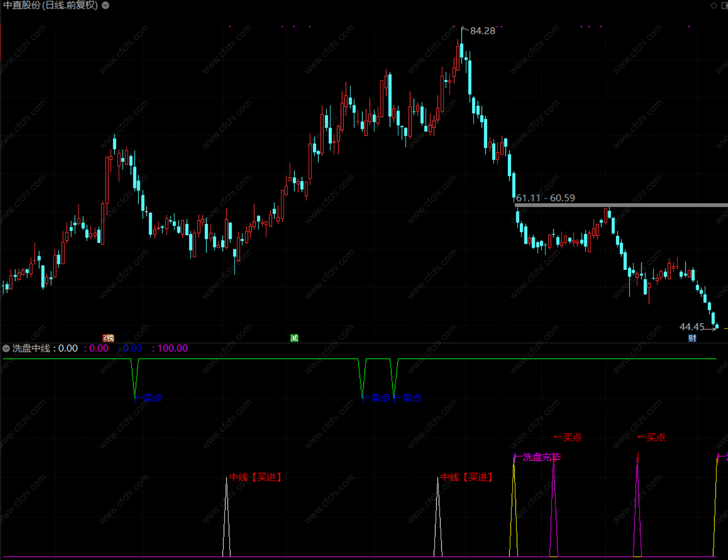Select the 84.28 high price label

[482, 31]
